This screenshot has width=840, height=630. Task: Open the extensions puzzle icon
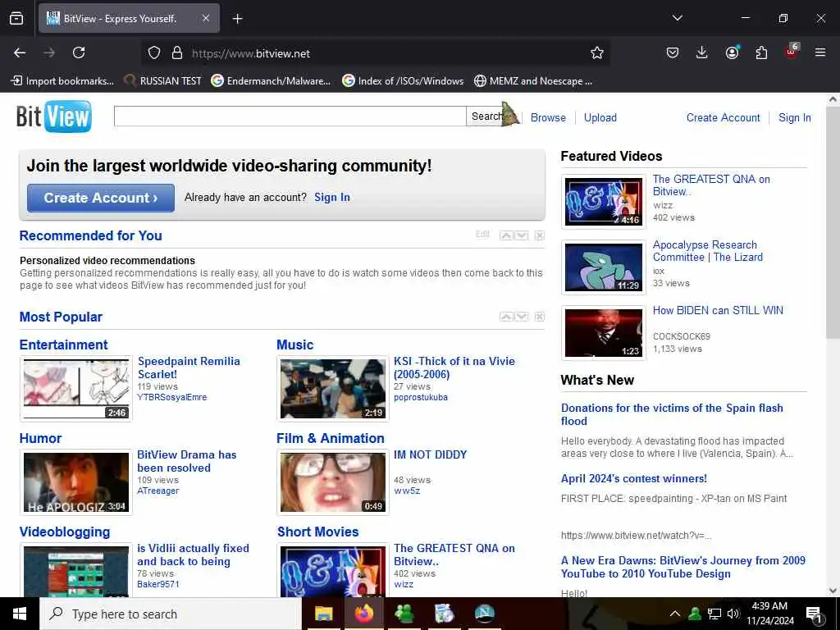(x=761, y=52)
